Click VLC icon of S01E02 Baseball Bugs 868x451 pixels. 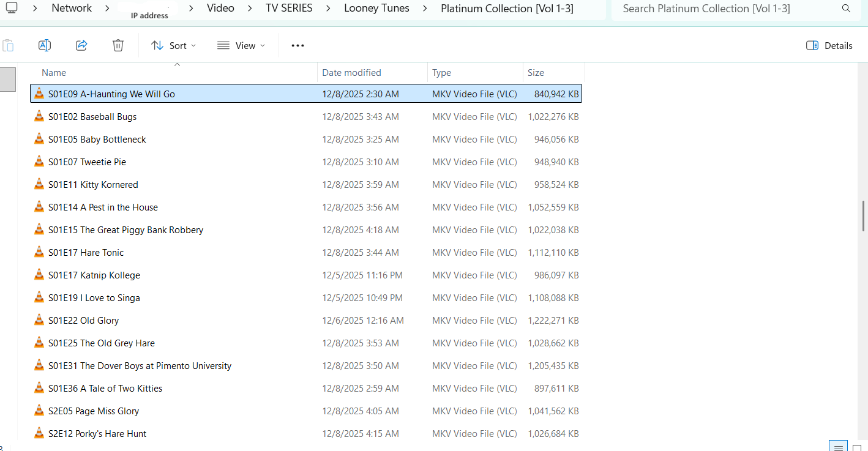pos(39,116)
